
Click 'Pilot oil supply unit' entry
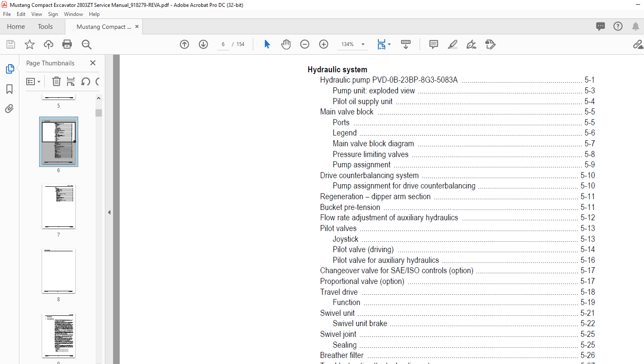click(362, 101)
